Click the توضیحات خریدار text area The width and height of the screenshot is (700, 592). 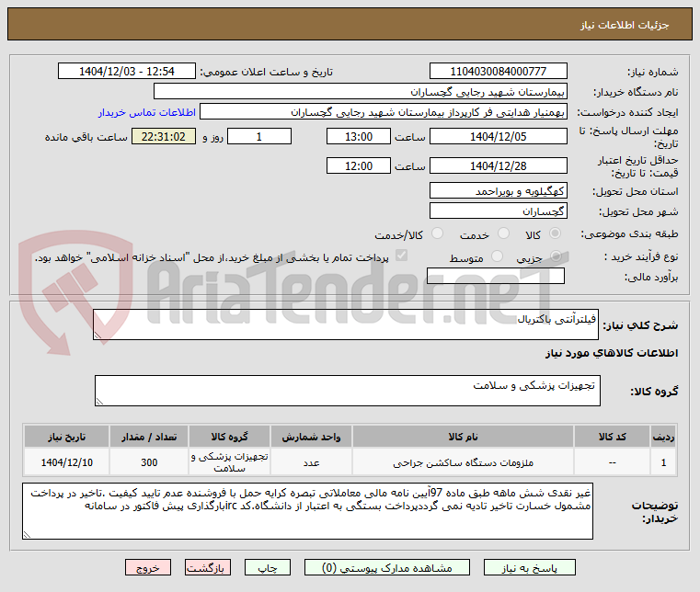click(x=307, y=511)
